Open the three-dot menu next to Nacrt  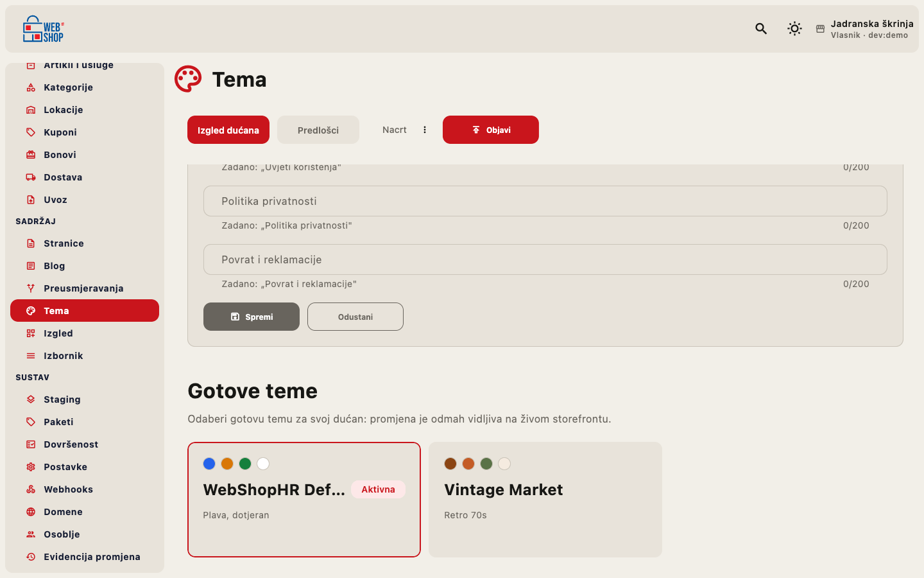coord(425,130)
